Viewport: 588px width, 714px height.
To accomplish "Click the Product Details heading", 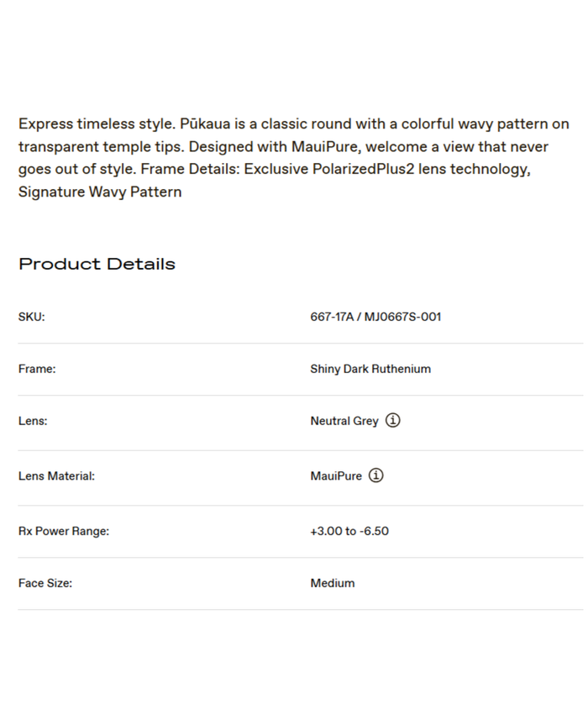I will tap(97, 264).
